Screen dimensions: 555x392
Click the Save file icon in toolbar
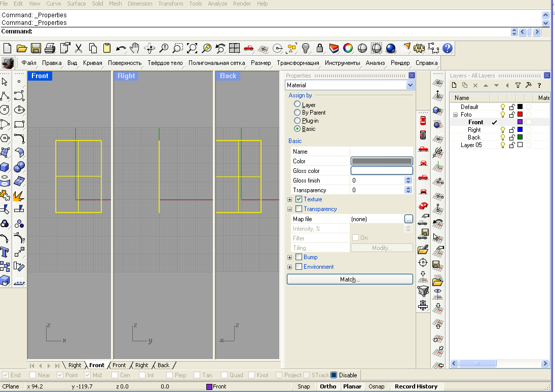coord(35,48)
